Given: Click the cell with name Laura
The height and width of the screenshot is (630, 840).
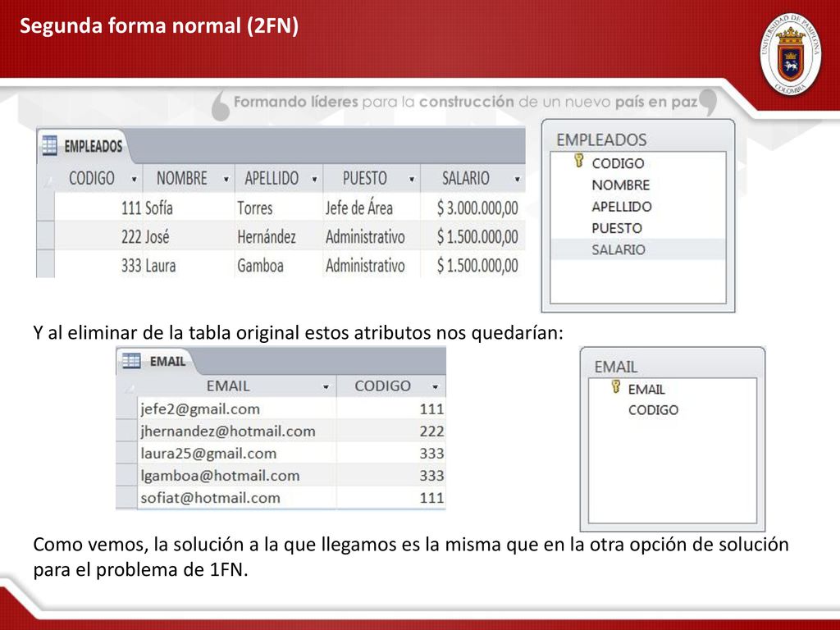Looking at the screenshot, I should click(x=189, y=265).
